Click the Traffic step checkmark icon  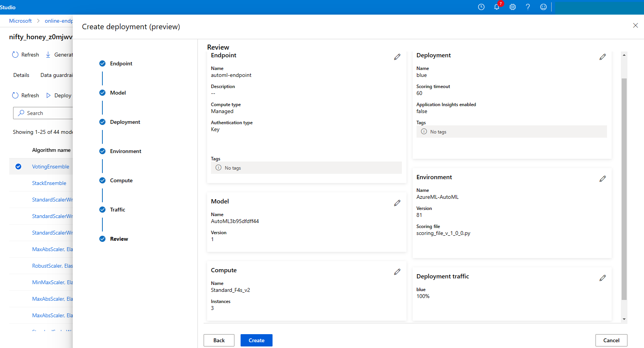(102, 210)
